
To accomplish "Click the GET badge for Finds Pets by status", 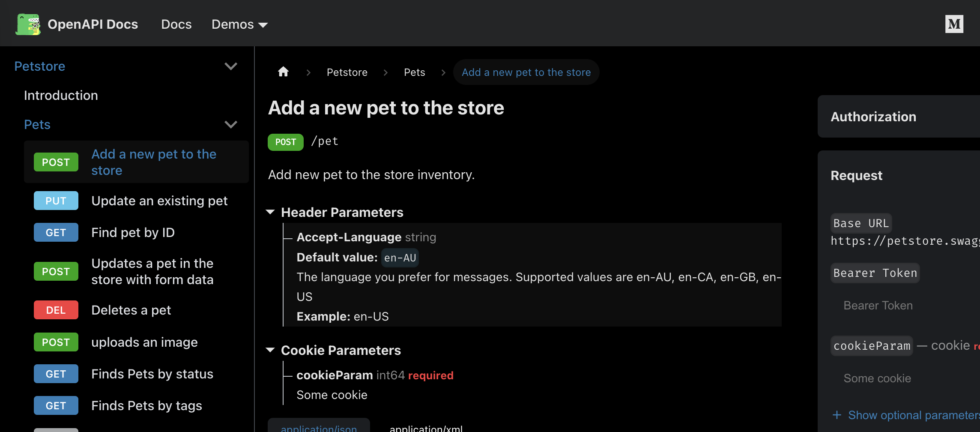I will coord(56,373).
